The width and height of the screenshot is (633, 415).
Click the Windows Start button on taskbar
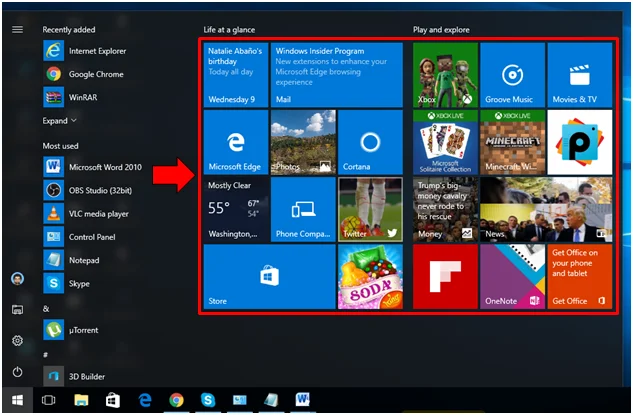(17, 400)
